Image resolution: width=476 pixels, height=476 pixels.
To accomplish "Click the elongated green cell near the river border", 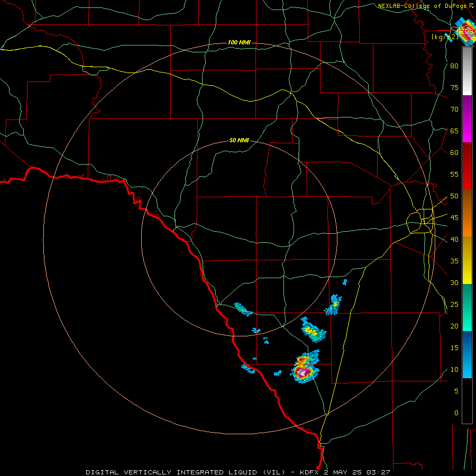I will coord(243,309).
